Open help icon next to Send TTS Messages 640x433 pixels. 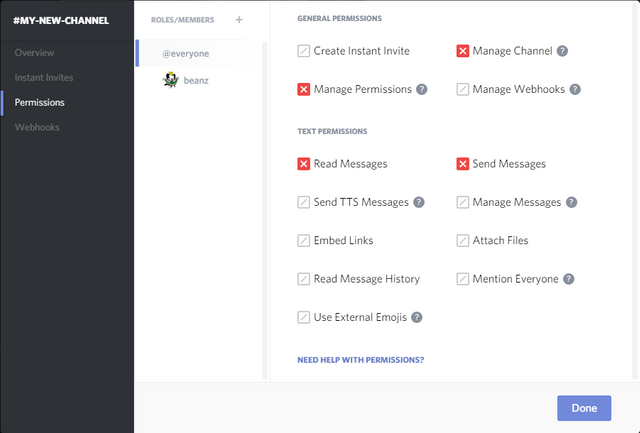tap(419, 202)
